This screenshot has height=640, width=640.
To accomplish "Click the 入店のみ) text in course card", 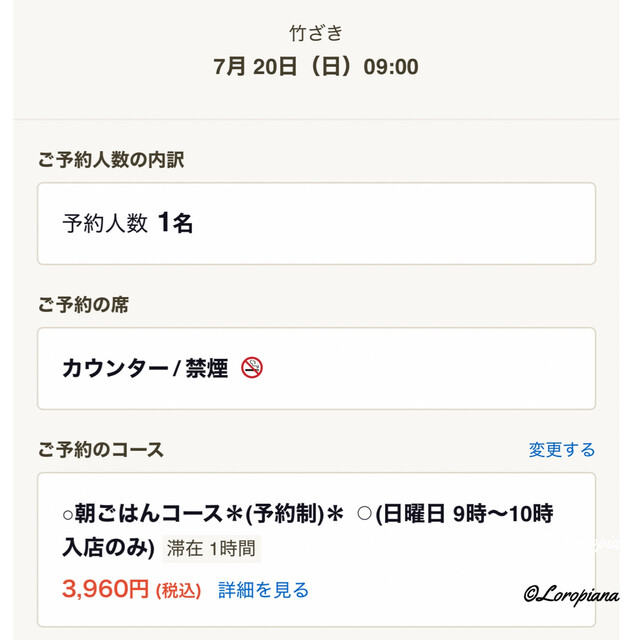I will 108,548.
